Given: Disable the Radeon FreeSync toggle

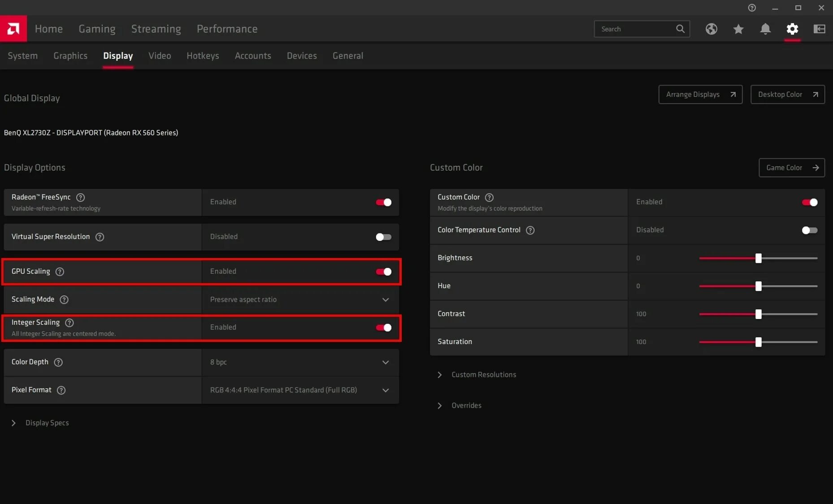Looking at the screenshot, I should (384, 202).
